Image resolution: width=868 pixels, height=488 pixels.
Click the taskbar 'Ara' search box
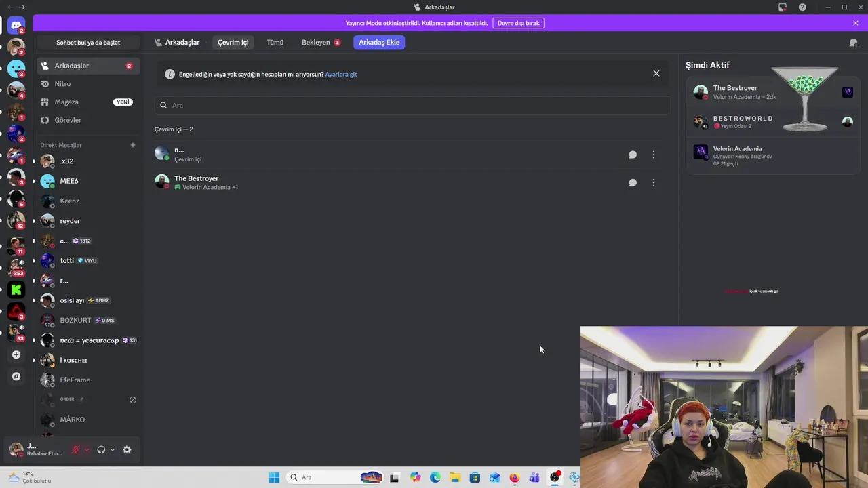coord(336,477)
